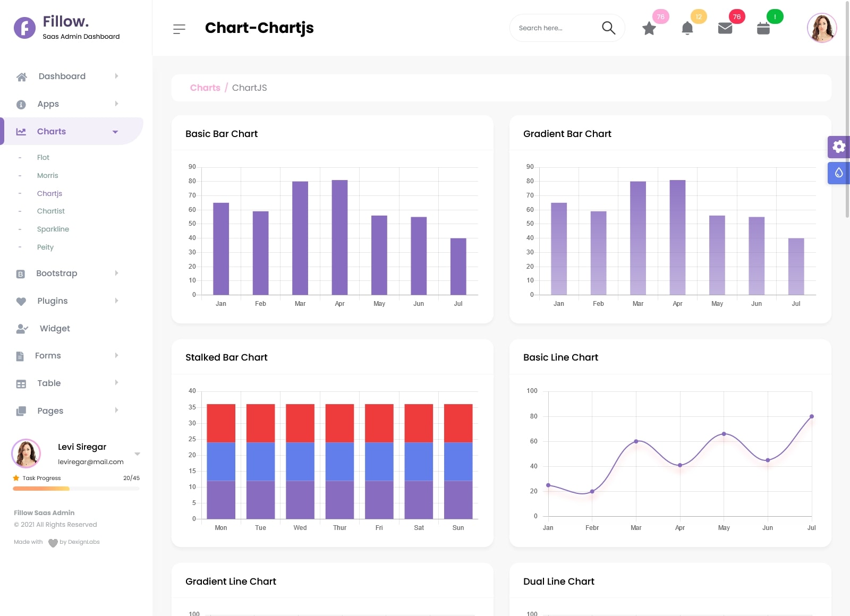This screenshot has width=850, height=616.
Task: Click the calendar icon in header
Action: (x=763, y=29)
